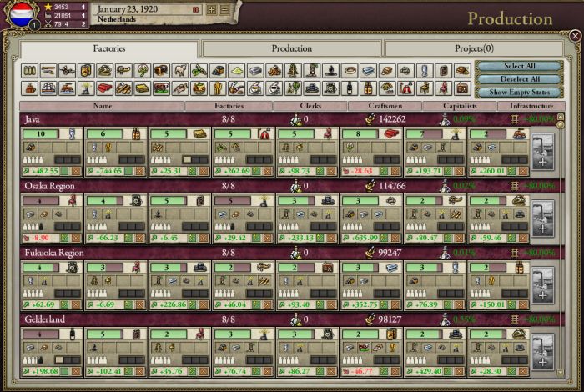Toggle subsidy on Osaka factory losing -8.90

tap(63, 238)
